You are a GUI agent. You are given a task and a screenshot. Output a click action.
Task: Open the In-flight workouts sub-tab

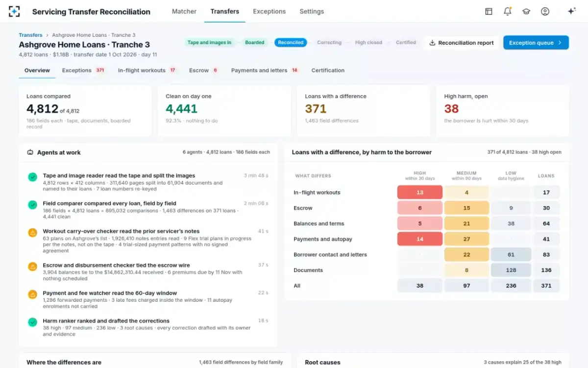click(147, 70)
